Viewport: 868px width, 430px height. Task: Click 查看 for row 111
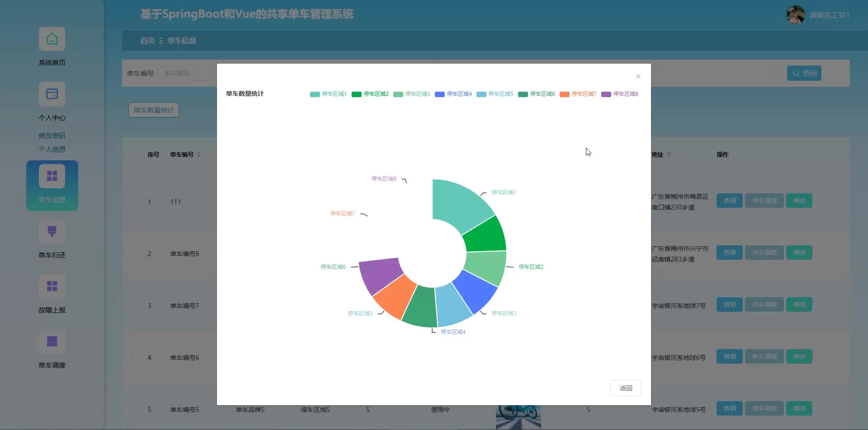pyautogui.click(x=730, y=201)
